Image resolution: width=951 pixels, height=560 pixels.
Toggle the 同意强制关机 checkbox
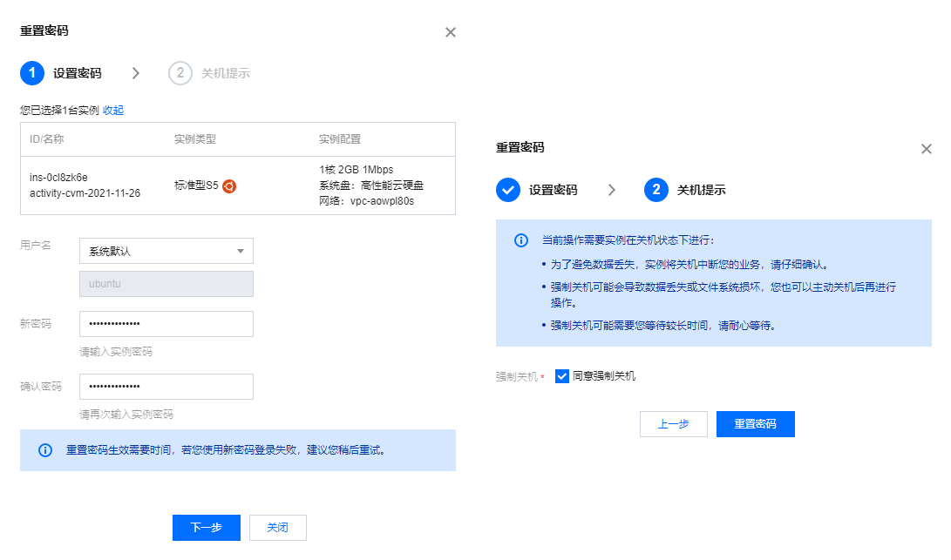coord(562,376)
